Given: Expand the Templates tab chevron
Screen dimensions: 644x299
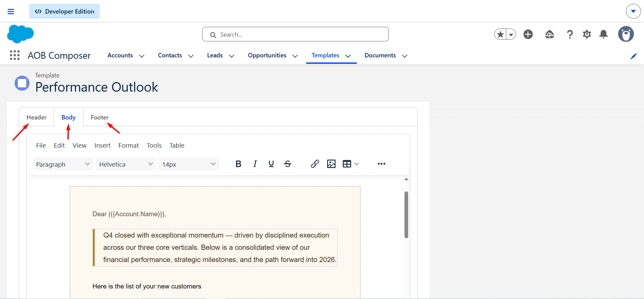Looking at the screenshot, I should click(348, 56).
